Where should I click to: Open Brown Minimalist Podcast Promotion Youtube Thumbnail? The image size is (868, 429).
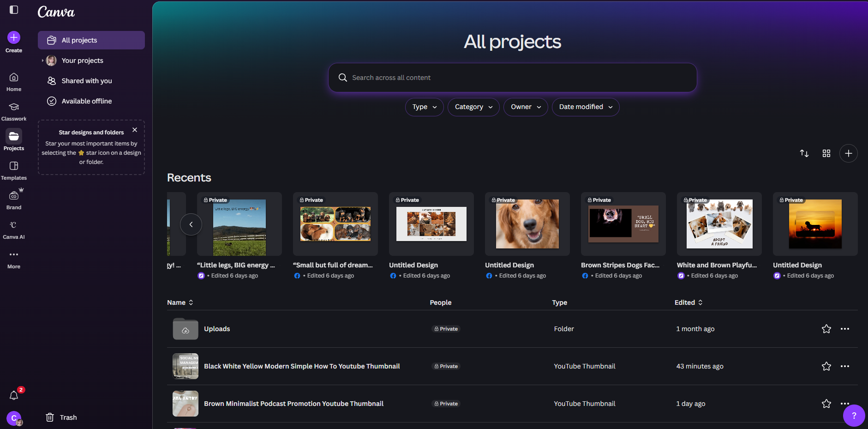293,404
